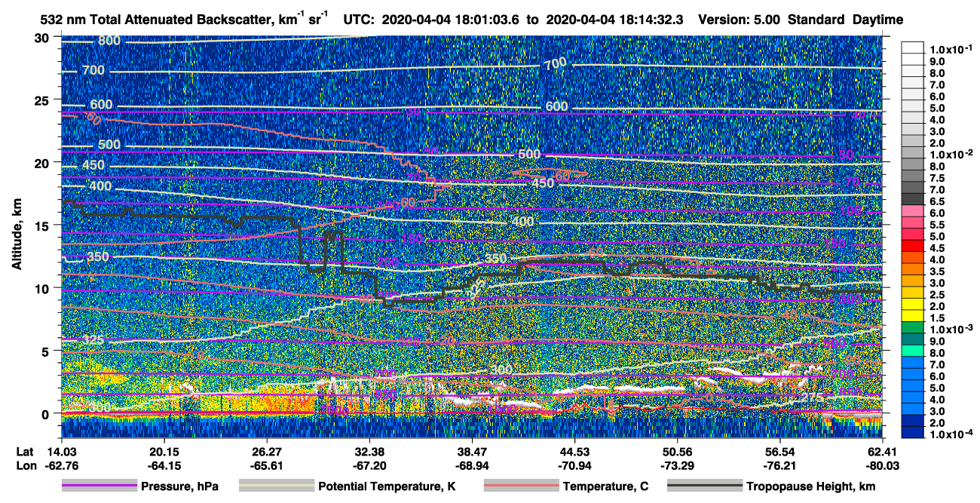Viewport: 980px width, 503px height.
Task: Pick the pink colorbar swatch labeled 5.5
Action: [x=912, y=222]
